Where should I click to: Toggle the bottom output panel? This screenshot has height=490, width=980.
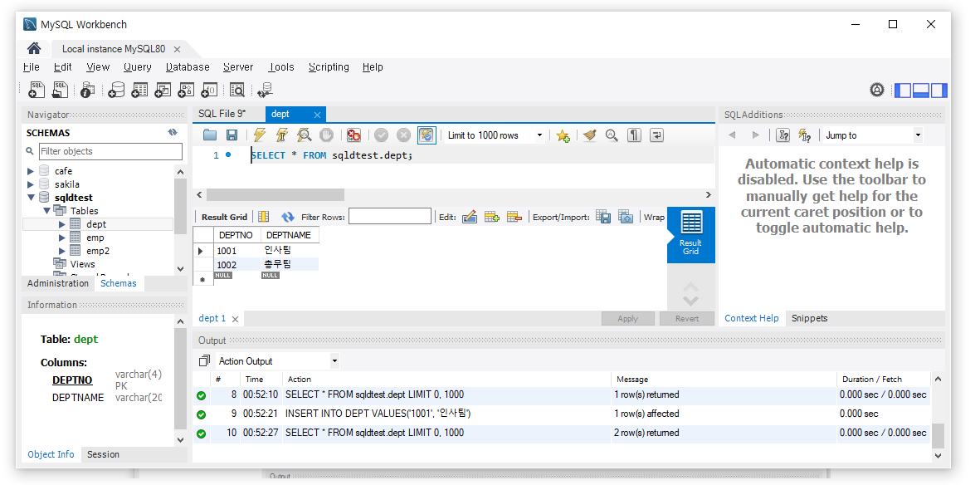pyautogui.click(x=920, y=91)
